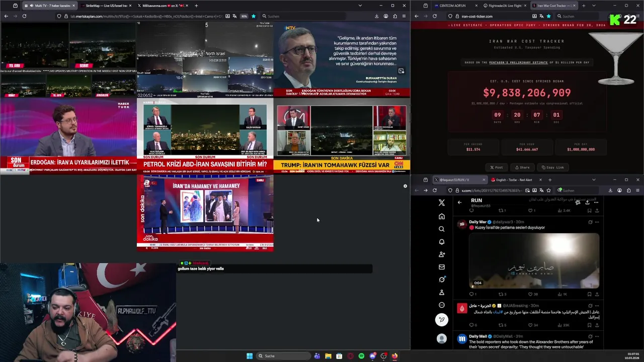Select CNN Türk Trump Tomahawk video tile

[x=342, y=136]
